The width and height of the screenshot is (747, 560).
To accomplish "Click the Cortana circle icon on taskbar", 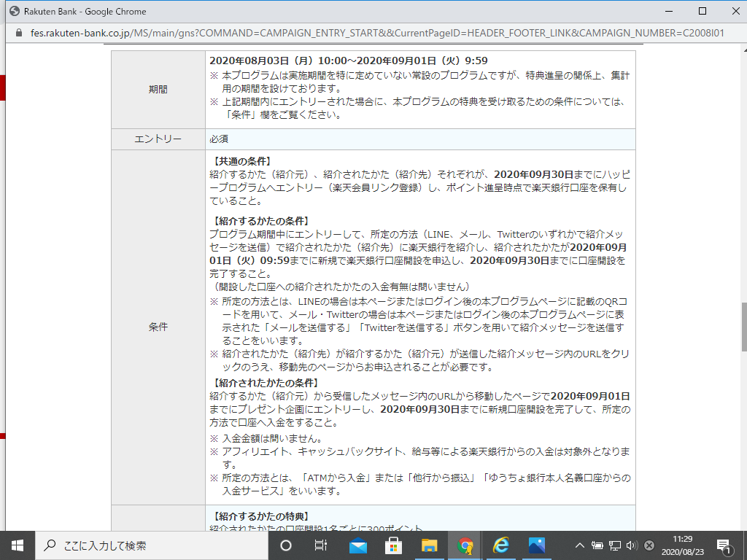I will coord(286,545).
